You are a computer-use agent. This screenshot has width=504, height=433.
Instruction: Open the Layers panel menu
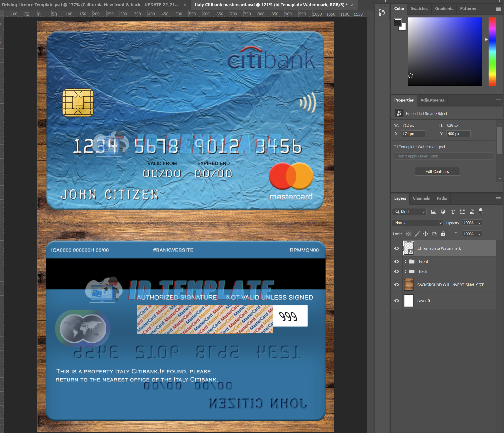pos(498,199)
